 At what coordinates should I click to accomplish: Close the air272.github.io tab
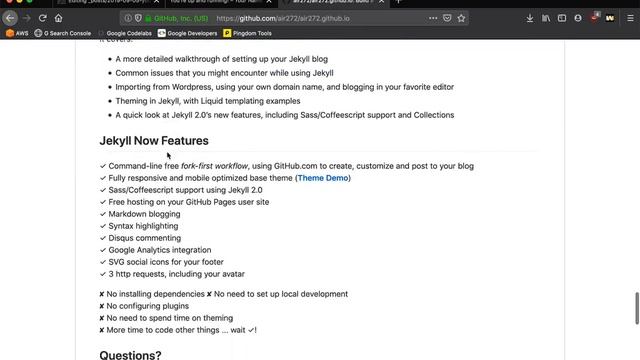[x=381, y=2]
